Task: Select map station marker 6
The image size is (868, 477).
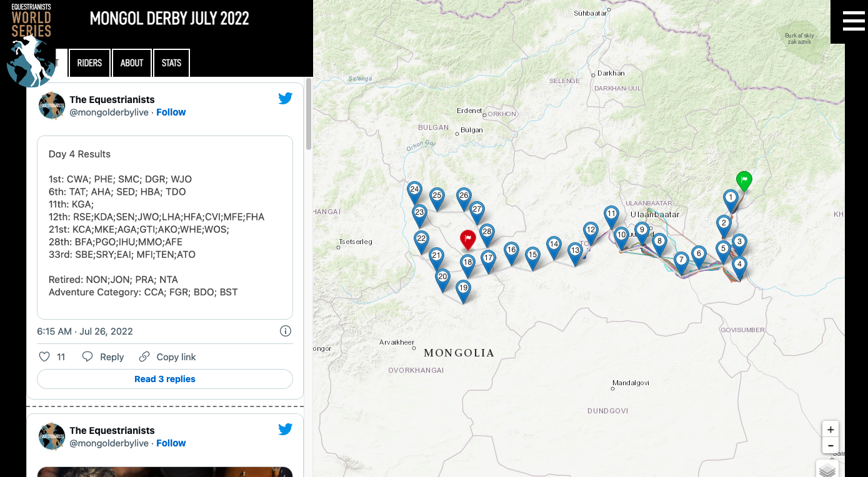Action: tap(699, 257)
